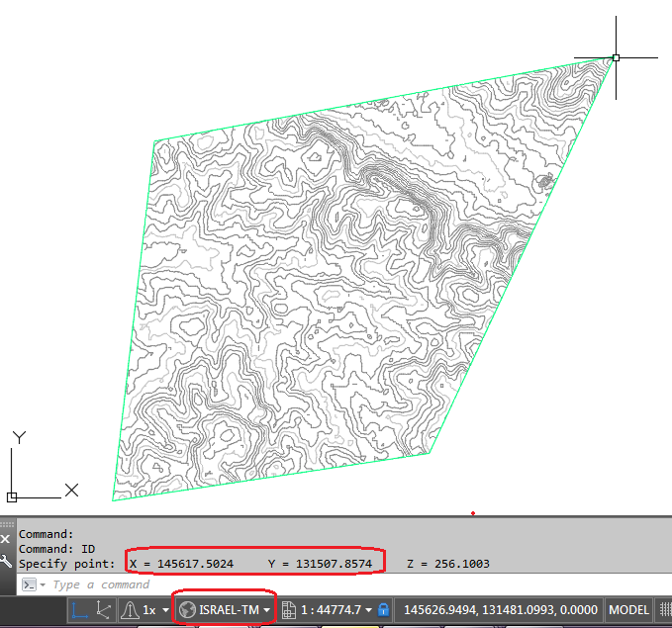This screenshot has height=628, width=672.
Task: Click the X = 145617.5024 value
Action: pyautogui.click(x=182, y=564)
